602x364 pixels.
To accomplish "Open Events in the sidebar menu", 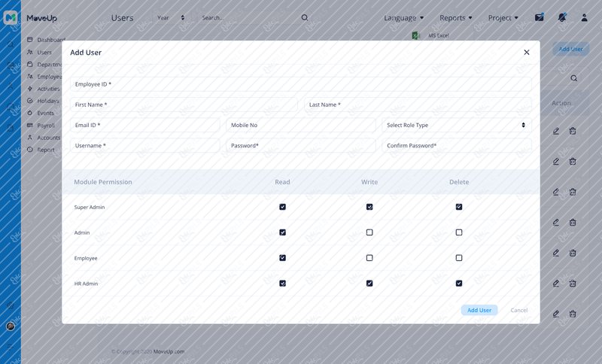I will point(41,113).
